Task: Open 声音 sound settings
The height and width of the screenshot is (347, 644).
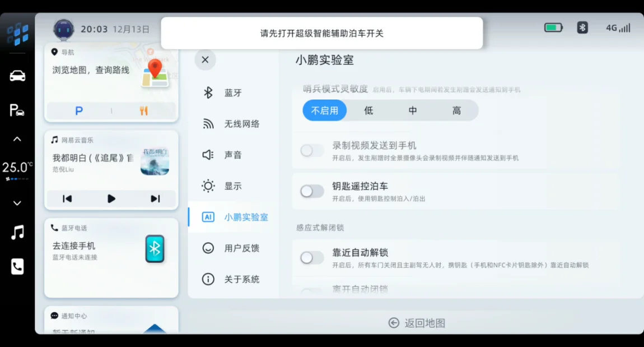Action: coord(234,155)
